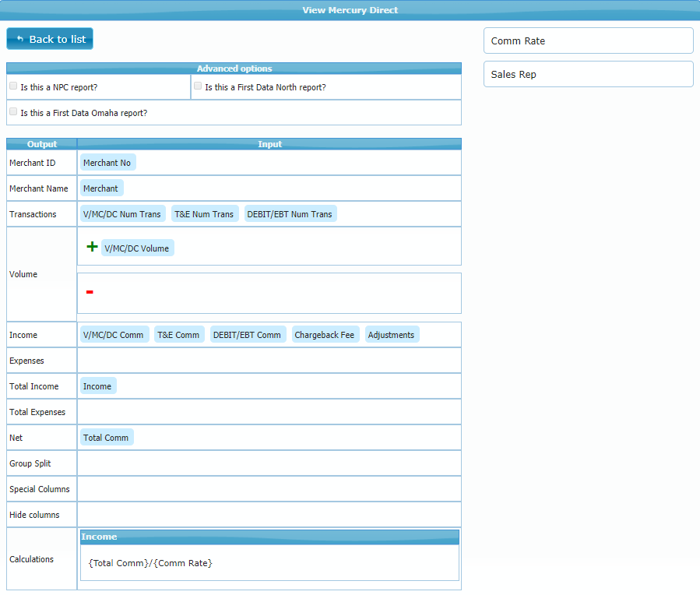Screen dimensions: 700x595
Task: Click the Merchant No tag
Action: [107, 163]
